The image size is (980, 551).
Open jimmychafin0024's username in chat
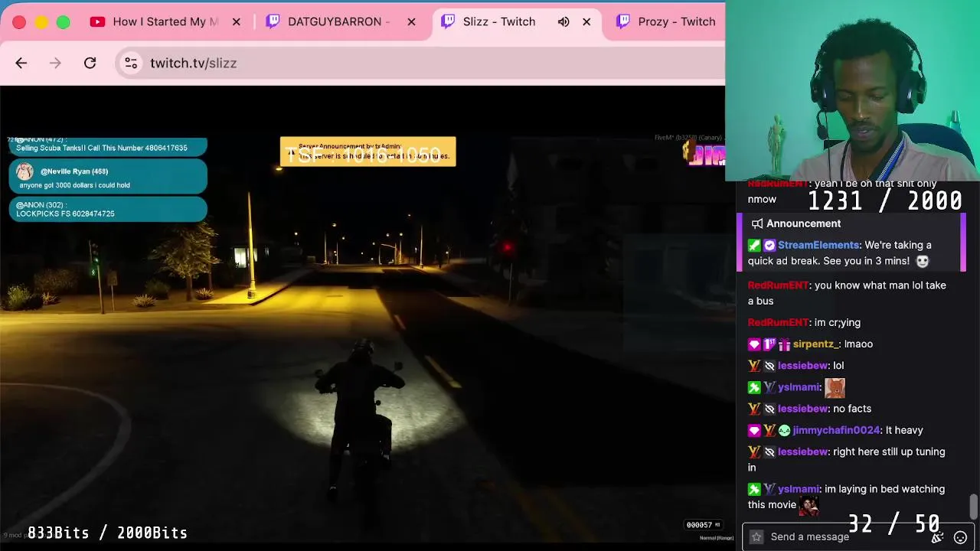click(837, 430)
